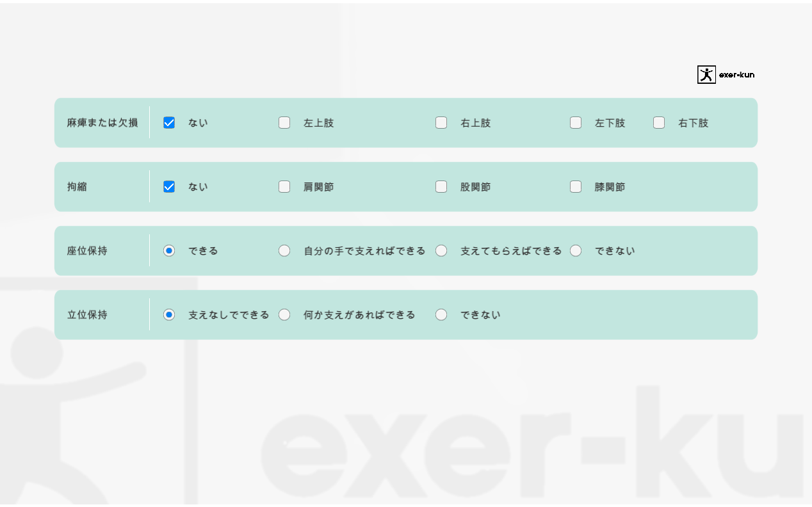
Task: Click the exer-kun brand text
Action: tap(736, 75)
